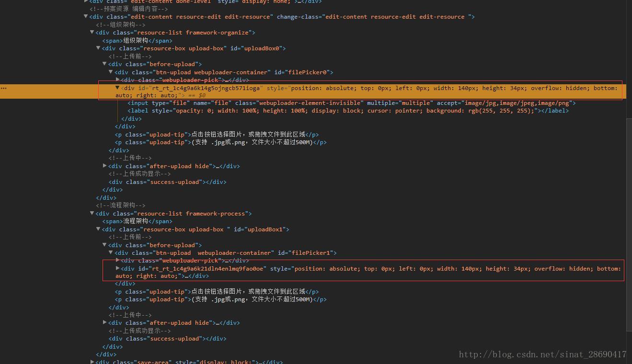Select the comment <!--流程架构-->
The image size is (632, 364).
(120, 205)
